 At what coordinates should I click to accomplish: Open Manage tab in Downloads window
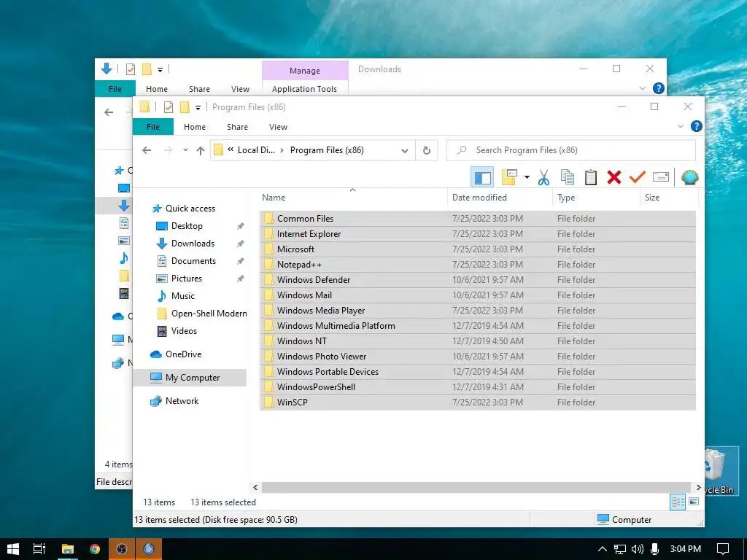pos(305,71)
